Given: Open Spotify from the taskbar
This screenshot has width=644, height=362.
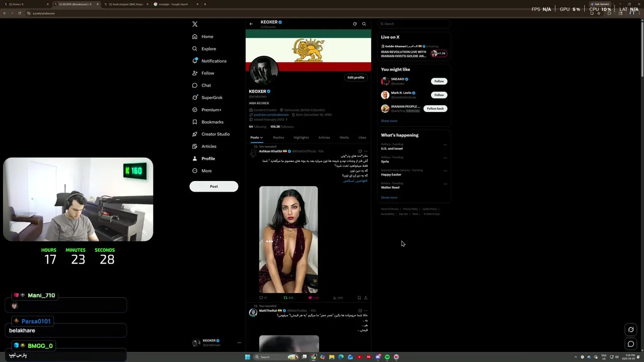Looking at the screenshot, I should pyautogui.click(x=387, y=357).
